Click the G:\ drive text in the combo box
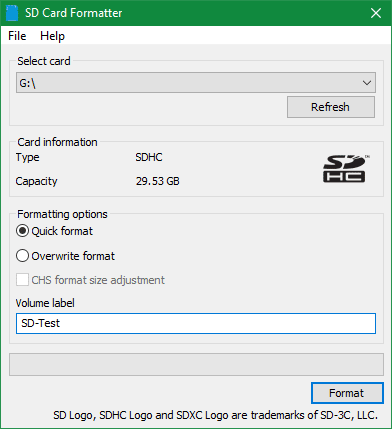This screenshot has height=429, width=392. [27, 83]
